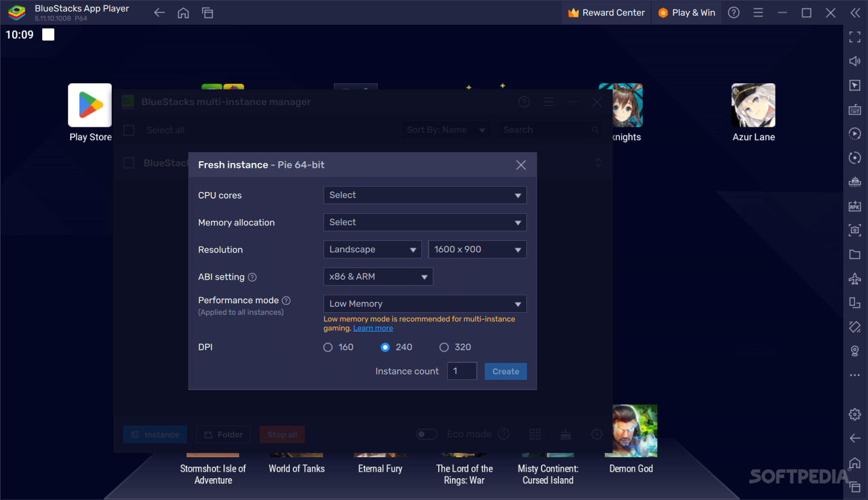
Task: Click the sync operations circular icon
Action: [x=855, y=158]
